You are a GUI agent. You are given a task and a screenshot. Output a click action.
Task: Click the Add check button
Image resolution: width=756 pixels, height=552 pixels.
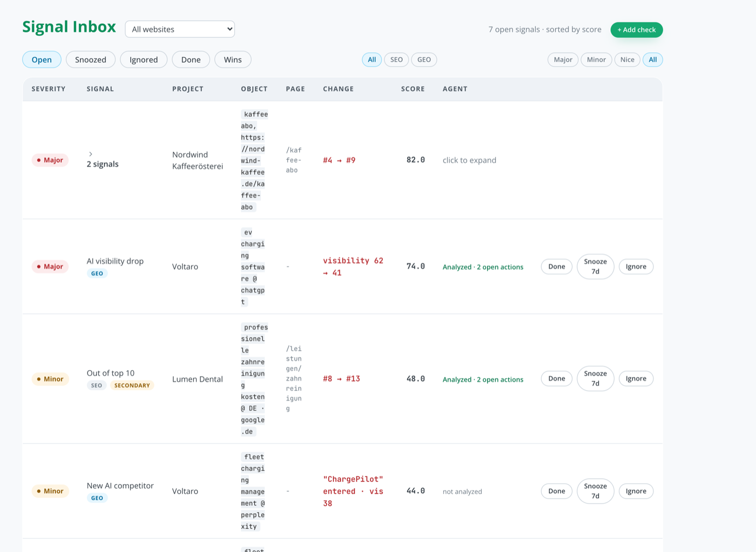pyautogui.click(x=637, y=30)
